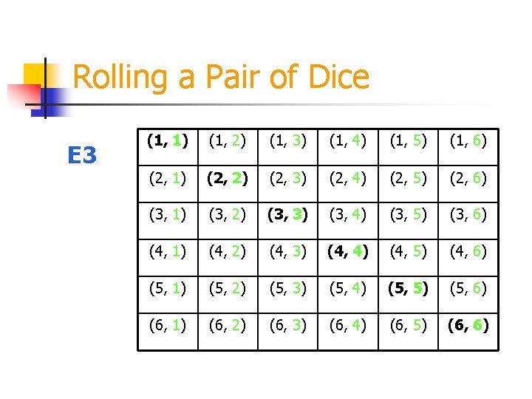The height and width of the screenshot is (399, 532).
Task: Click the red square in slide logo
Action: tap(24, 96)
